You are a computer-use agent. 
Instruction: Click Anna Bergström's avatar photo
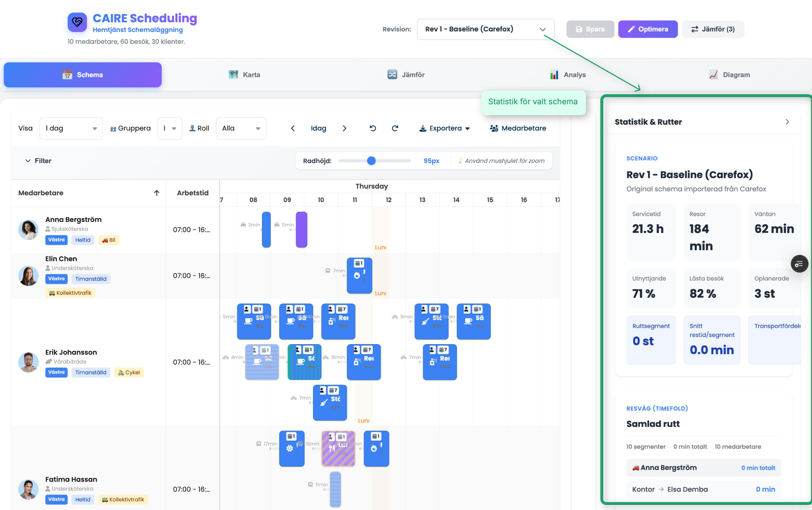tap(28, 229)
